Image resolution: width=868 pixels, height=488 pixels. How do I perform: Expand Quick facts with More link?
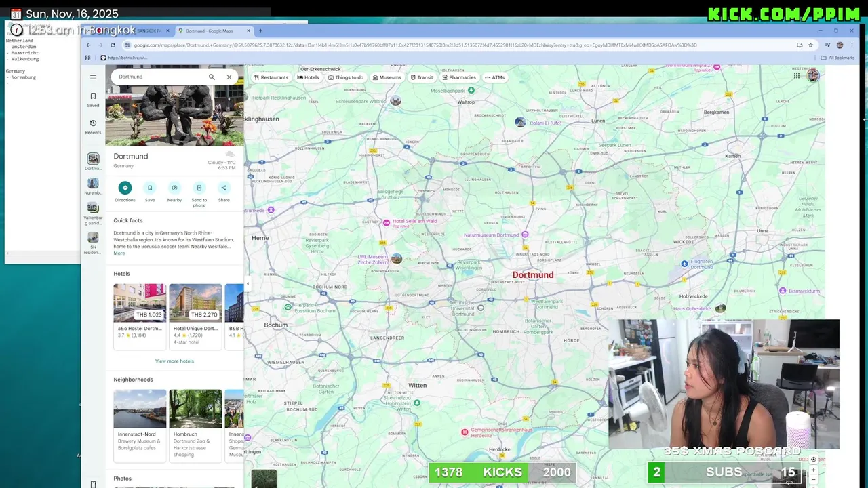119,253
